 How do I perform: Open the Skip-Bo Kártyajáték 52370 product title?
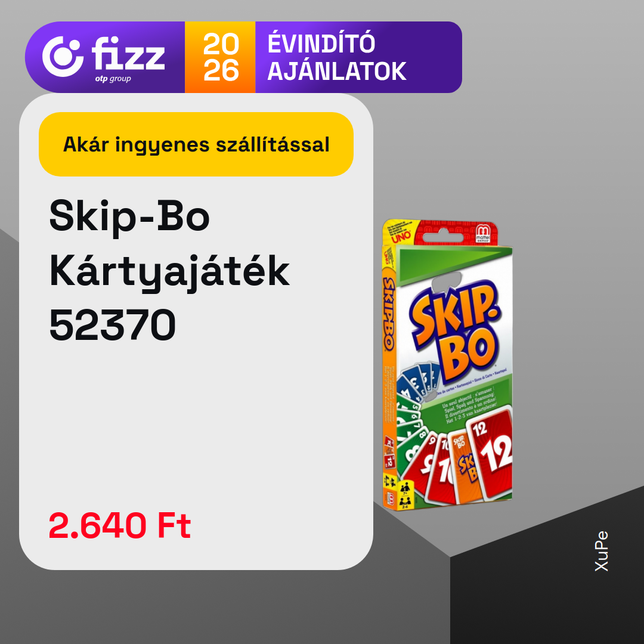pyautogui.click(x=169, y=270)
